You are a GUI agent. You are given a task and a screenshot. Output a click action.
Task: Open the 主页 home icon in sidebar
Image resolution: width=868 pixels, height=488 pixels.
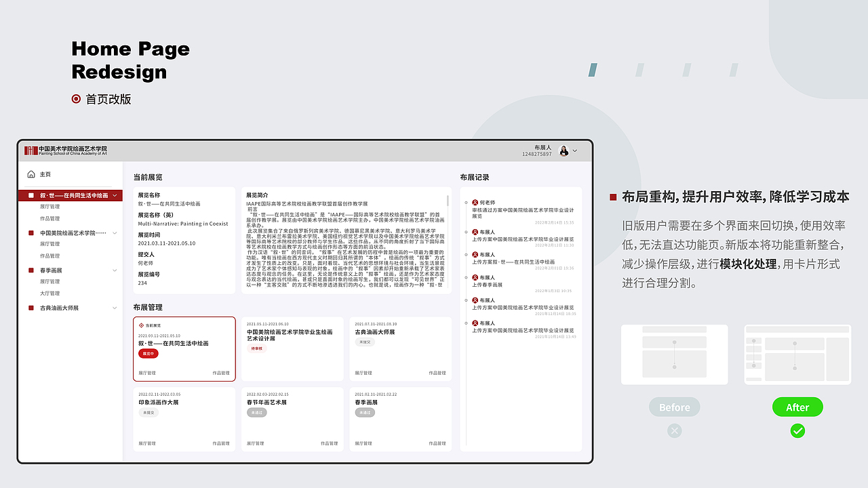point(31,174)
